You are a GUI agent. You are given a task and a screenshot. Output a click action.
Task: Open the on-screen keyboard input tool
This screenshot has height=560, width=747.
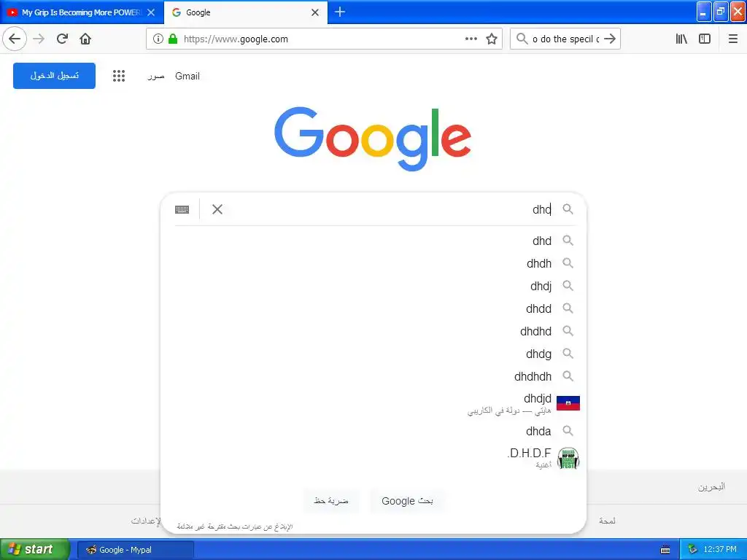click(182, 209)
